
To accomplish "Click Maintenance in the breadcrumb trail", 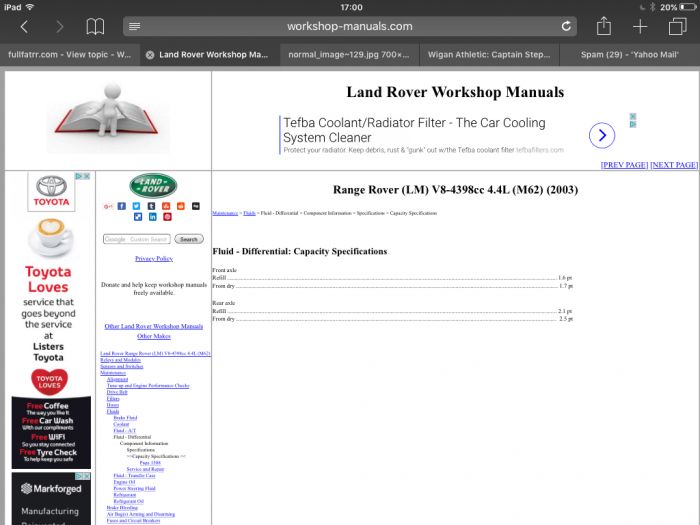I will click(225, 213).
